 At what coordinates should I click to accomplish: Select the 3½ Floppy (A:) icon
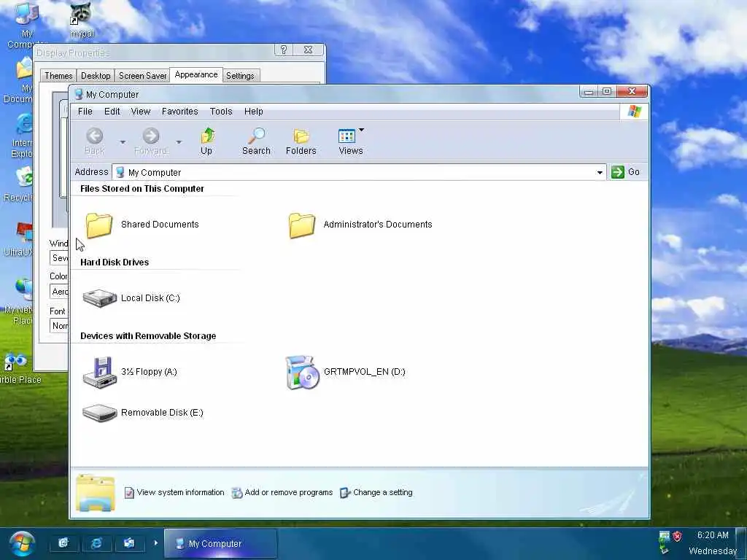point(99,373)
